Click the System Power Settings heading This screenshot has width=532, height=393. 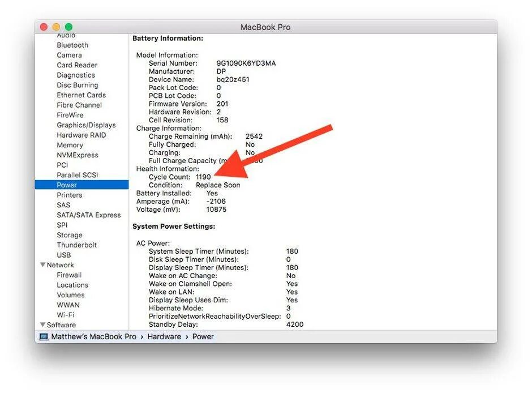point(174,227)
